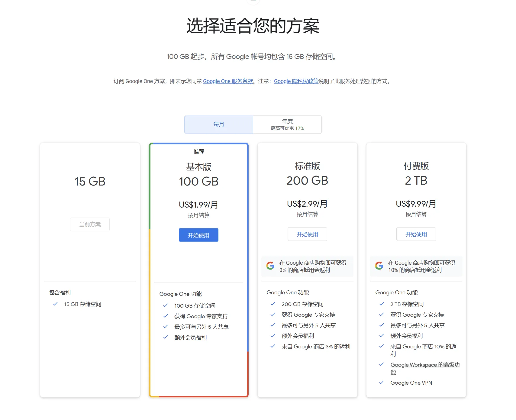Open Google Workspace 的高级功能 link

[x=425, y=365]
